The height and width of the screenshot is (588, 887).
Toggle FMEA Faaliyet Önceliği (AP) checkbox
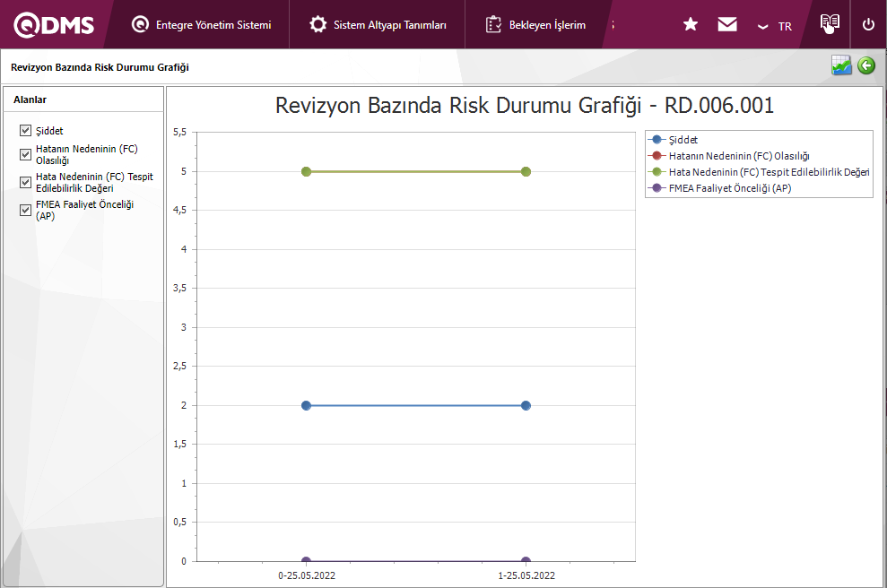point(25,210)
